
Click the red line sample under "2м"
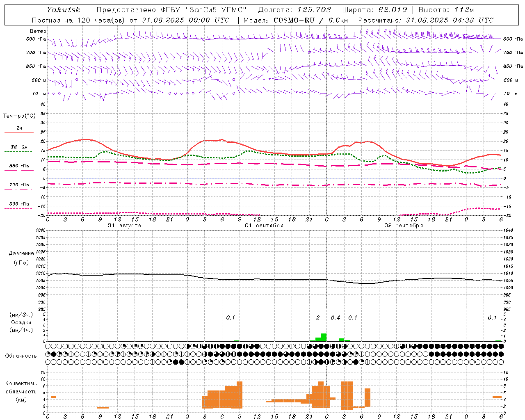(19, 133)
